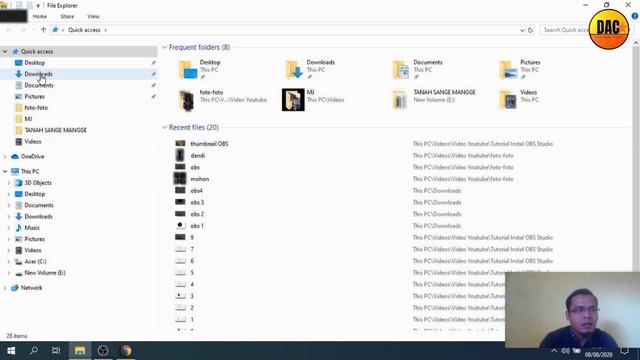Select Documents under Quick access sidebar
Screen dimensions: 640x360
(39, 85)
